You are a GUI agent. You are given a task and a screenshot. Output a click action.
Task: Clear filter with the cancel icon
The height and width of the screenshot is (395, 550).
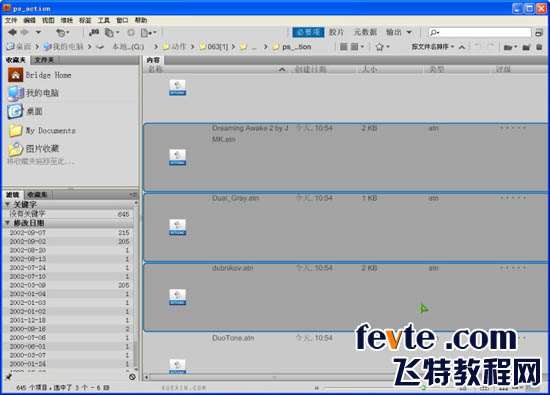tap(132, 377)
